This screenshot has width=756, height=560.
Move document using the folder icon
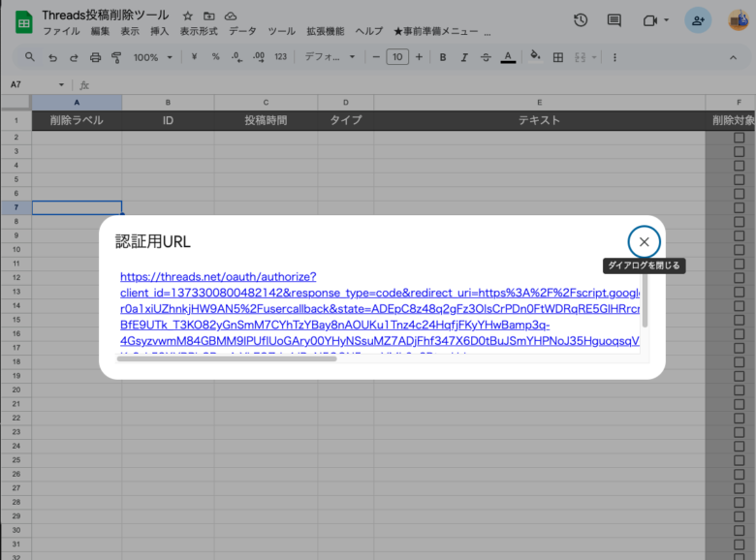[x=208, y=16]
